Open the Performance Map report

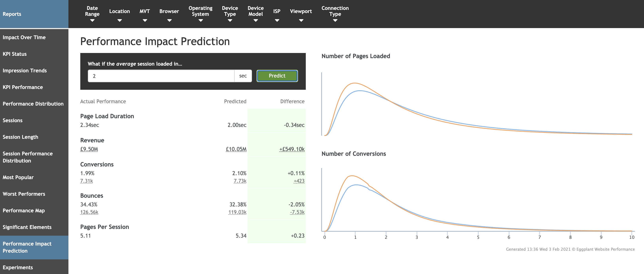click(24, 210)
